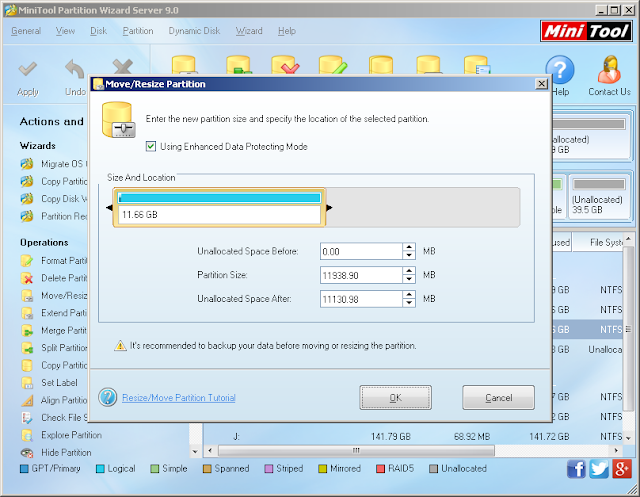Click the Unallocated Space Before input field

point(362,251)
